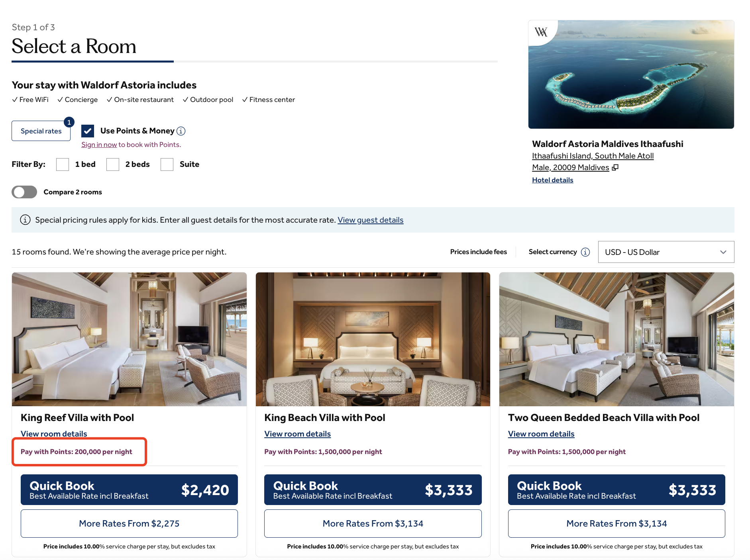Click the Waldorf Astoria logo on hotel image
The height and width of the screenshot is (560, 750).
pos(541,32)
